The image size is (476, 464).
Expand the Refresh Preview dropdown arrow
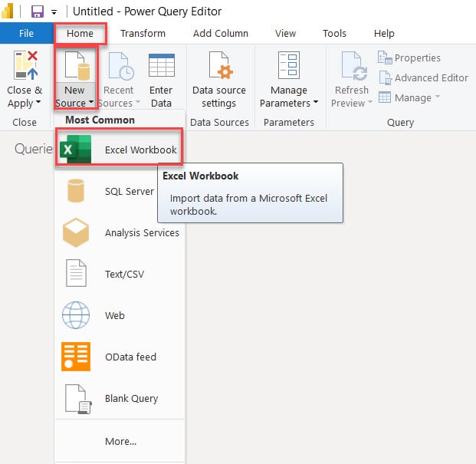pos(370,102)
